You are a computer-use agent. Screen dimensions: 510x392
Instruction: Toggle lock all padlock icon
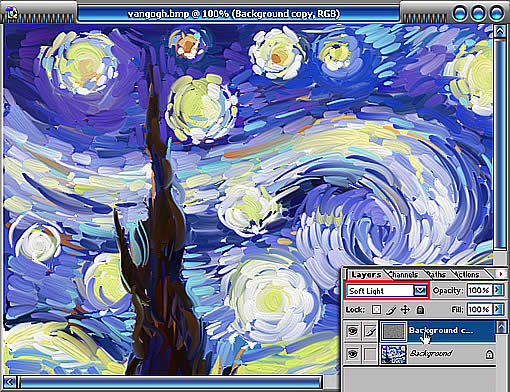420,310
